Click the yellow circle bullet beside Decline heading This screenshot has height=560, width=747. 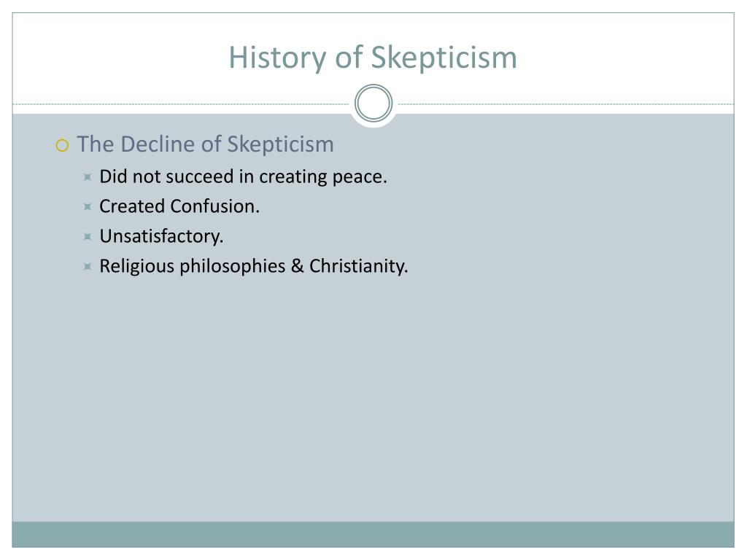63,145
